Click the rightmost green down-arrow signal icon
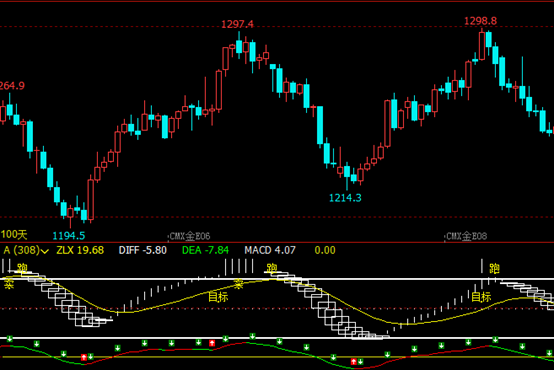Viewport: 554px width, 370px height. (549, 353)
